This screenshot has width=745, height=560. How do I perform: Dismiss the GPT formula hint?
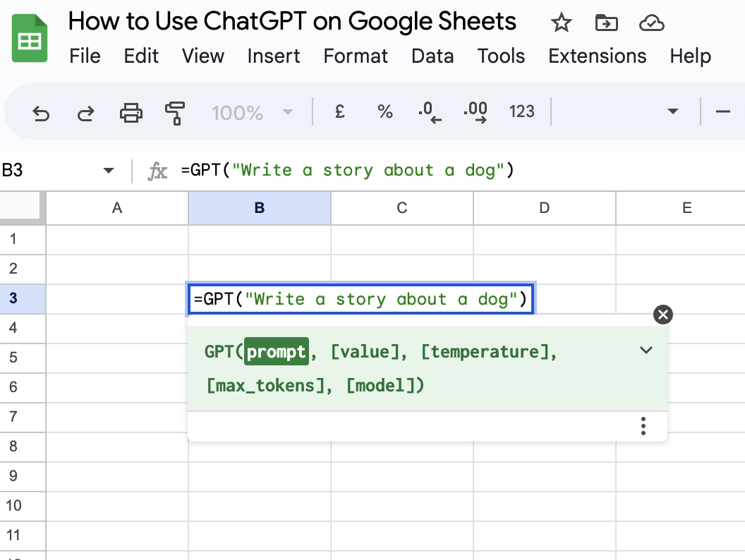coord(662,315)
